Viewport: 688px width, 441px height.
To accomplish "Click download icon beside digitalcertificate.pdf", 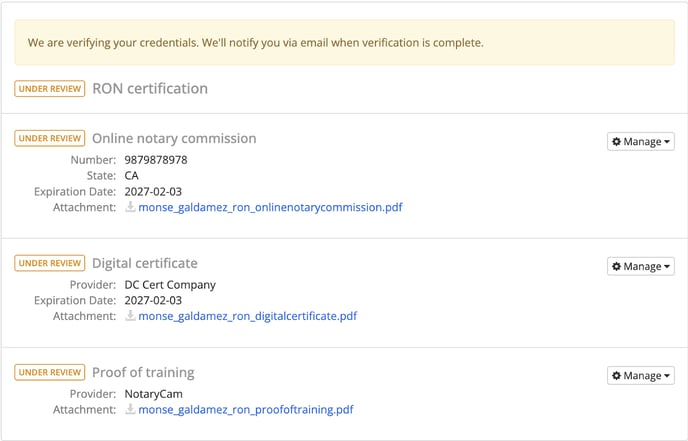I will (130, 316).
